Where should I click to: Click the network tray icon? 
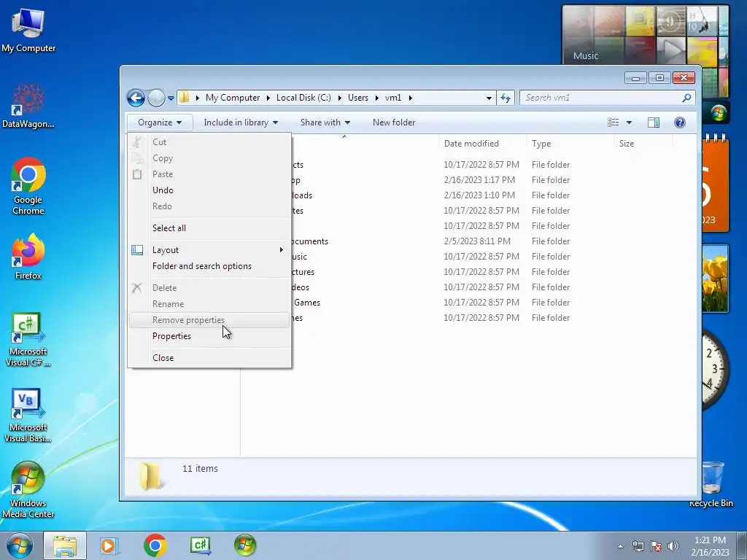coord(638,546)
